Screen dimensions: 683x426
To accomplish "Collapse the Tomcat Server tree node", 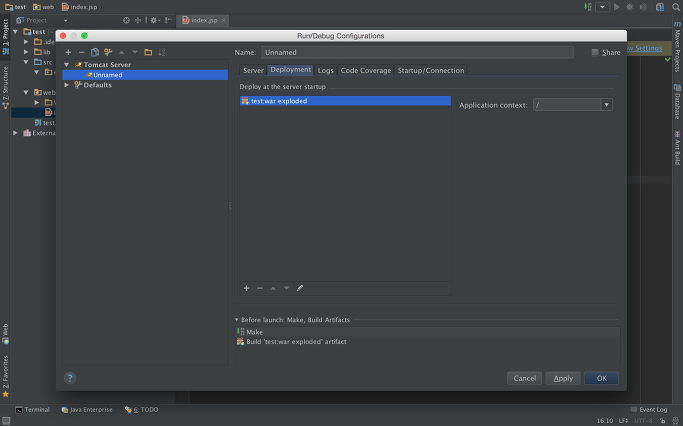I will (67, 65).
